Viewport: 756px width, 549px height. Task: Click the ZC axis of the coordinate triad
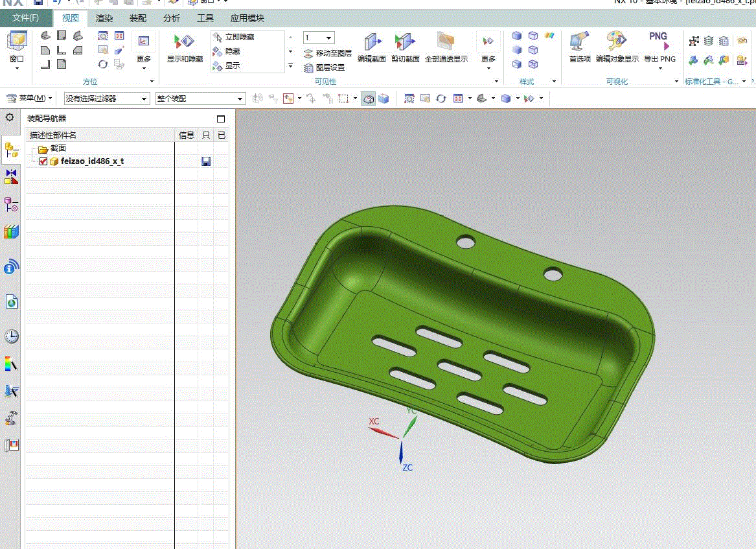click(x=400, y=452)
